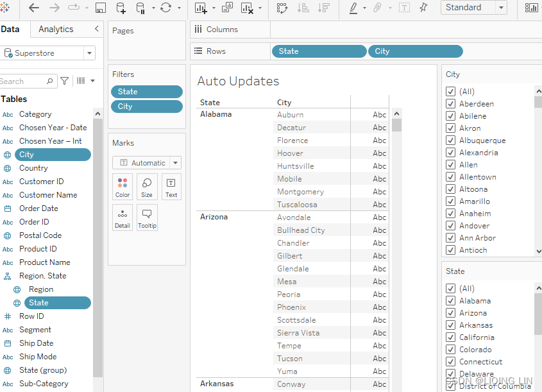Click the Swap Rows and Columns icon
This screenshot has width=542, height=392.
pos(282,8)
